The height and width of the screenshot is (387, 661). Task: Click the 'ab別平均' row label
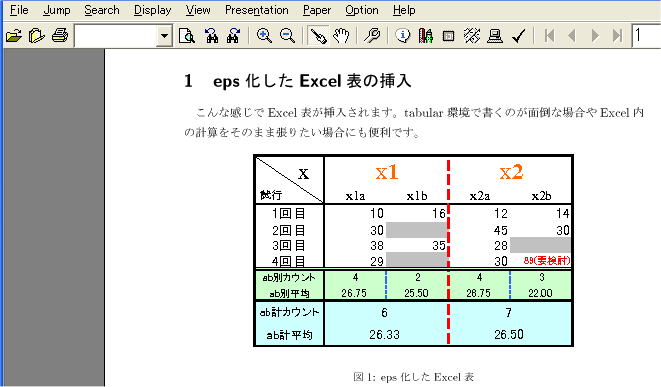coord(289,293)
